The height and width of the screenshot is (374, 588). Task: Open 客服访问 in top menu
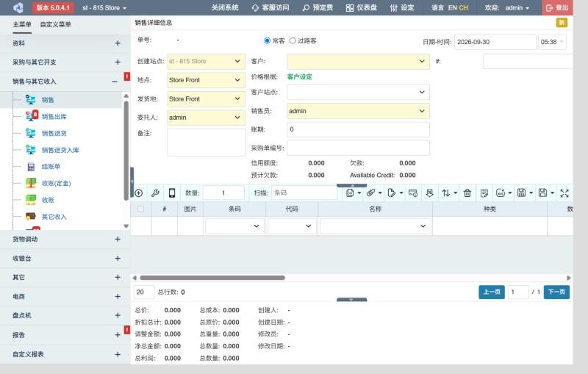(270, 7)
